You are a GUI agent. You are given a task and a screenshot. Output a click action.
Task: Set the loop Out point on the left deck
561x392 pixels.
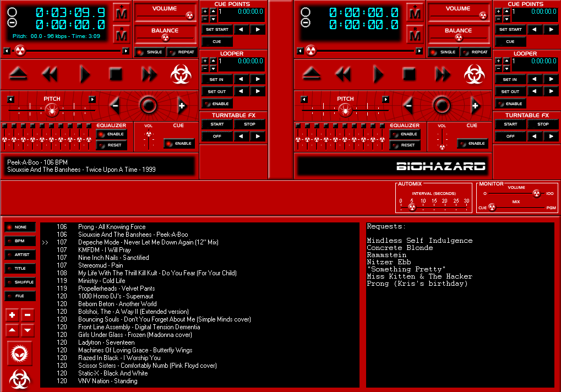tap(217, 91)
